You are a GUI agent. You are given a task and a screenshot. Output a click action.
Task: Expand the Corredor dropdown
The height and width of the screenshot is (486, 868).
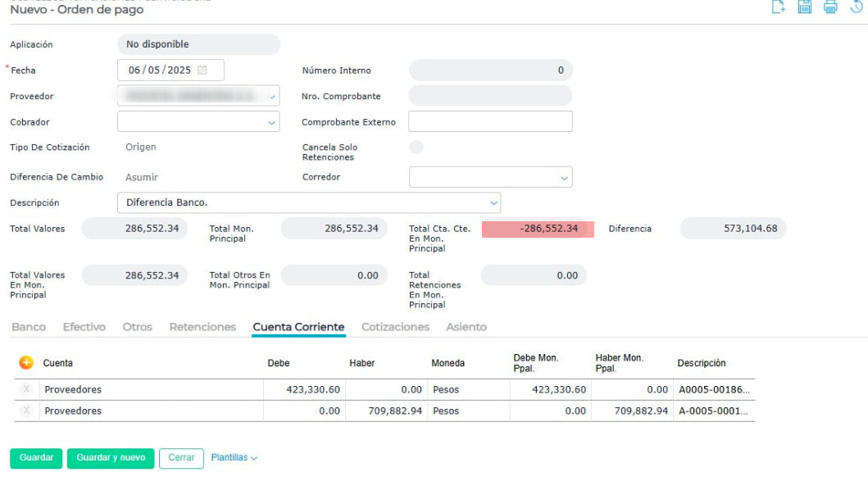564,178
